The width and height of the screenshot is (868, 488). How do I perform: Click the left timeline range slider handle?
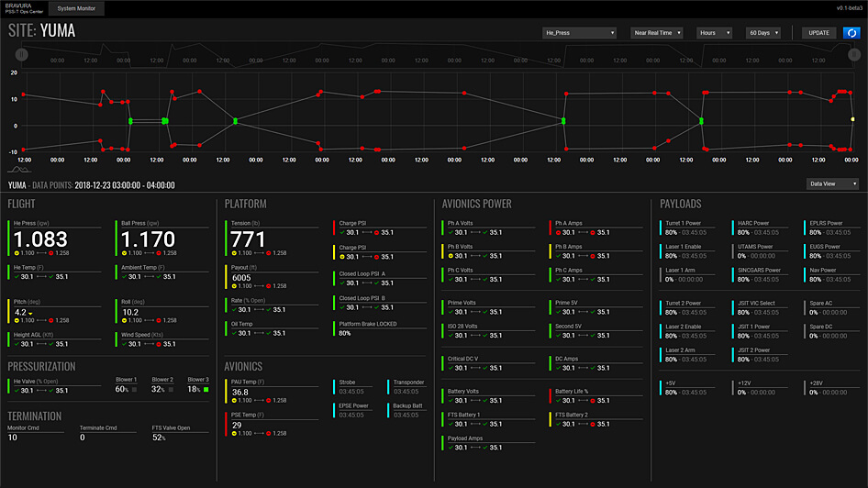click(x=19, y=55)
